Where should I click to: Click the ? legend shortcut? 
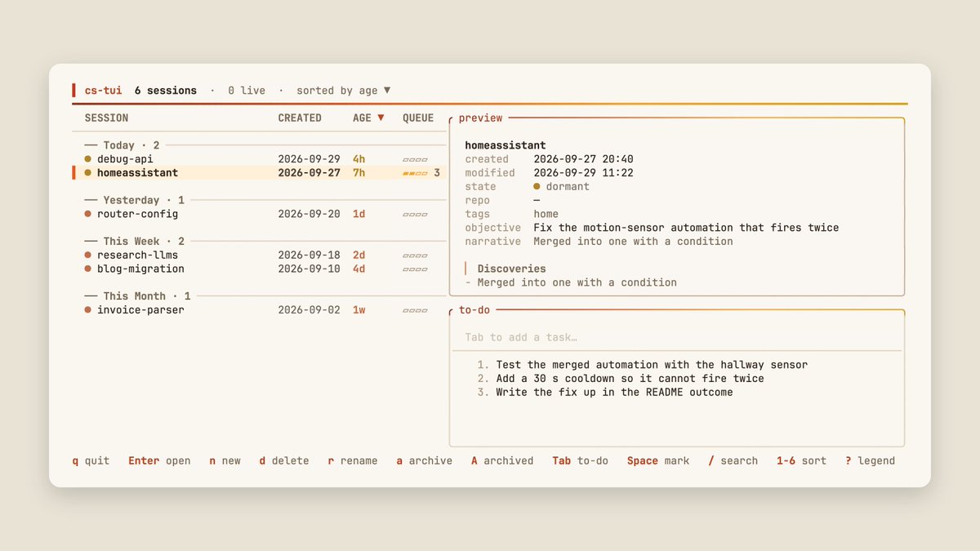870,461
